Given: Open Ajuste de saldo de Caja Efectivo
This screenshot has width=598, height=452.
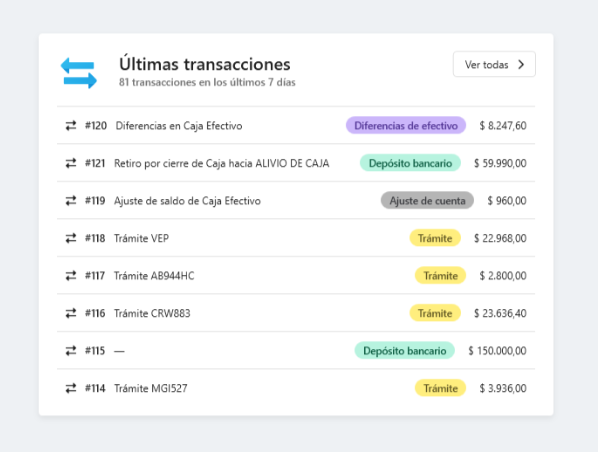Looking at the screenshot, I should click(x=187, y=201).
